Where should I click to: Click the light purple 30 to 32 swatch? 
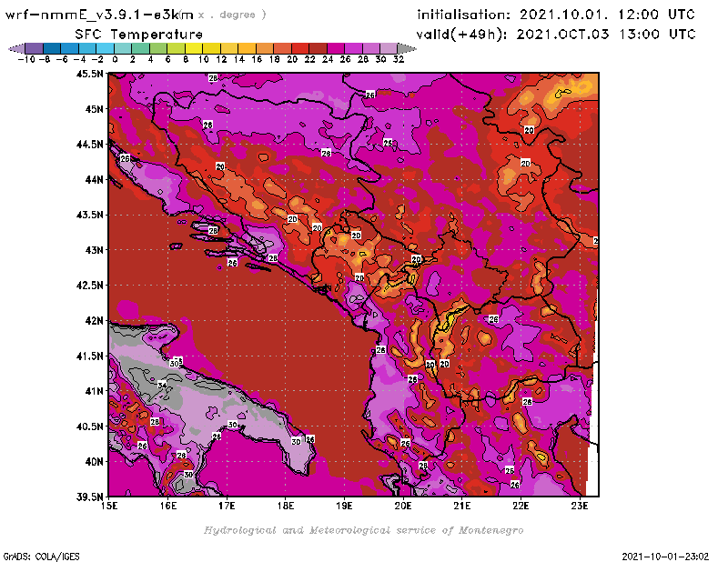389,48
